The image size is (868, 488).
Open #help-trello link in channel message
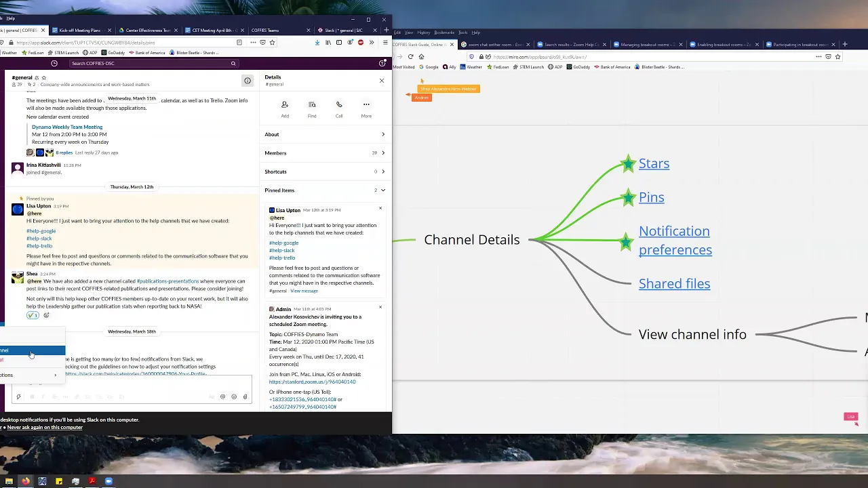point(39,246)
